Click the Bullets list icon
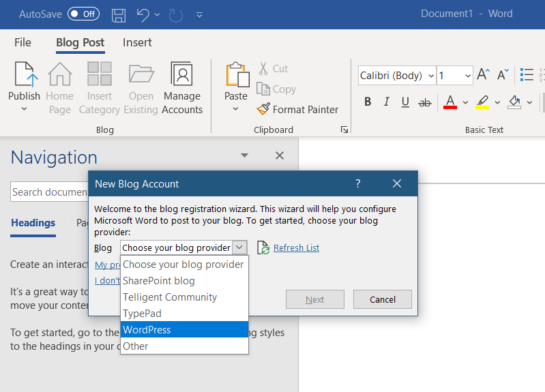545x392 pixels. pos(527,74)
